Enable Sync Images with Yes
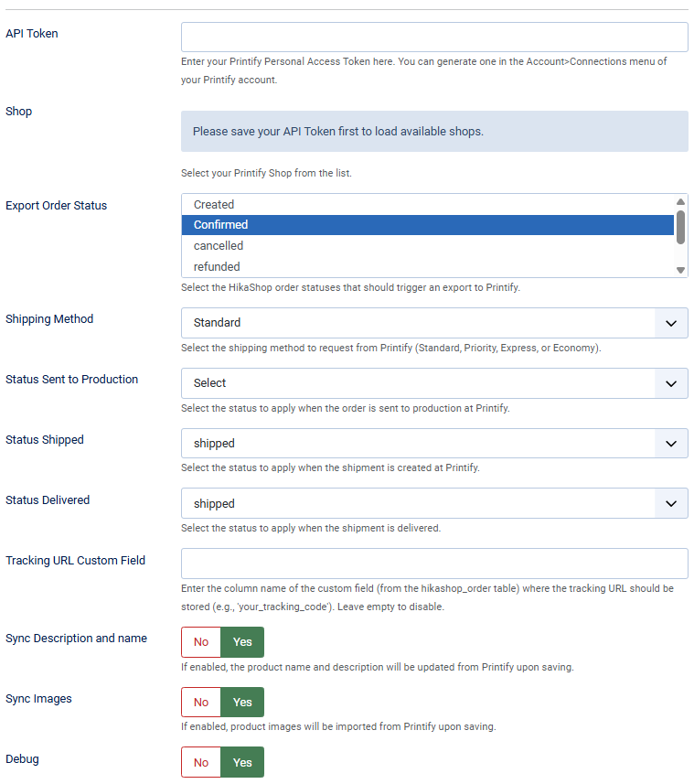 pos(242,703)
